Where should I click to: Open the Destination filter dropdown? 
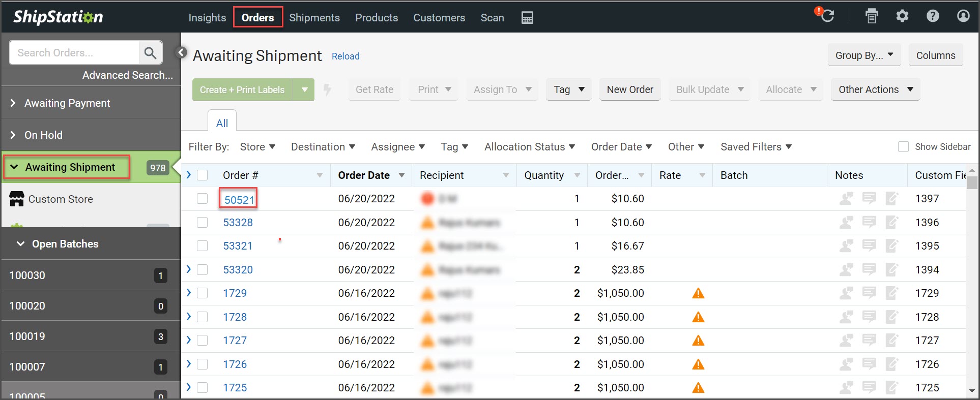click(323, 147)
